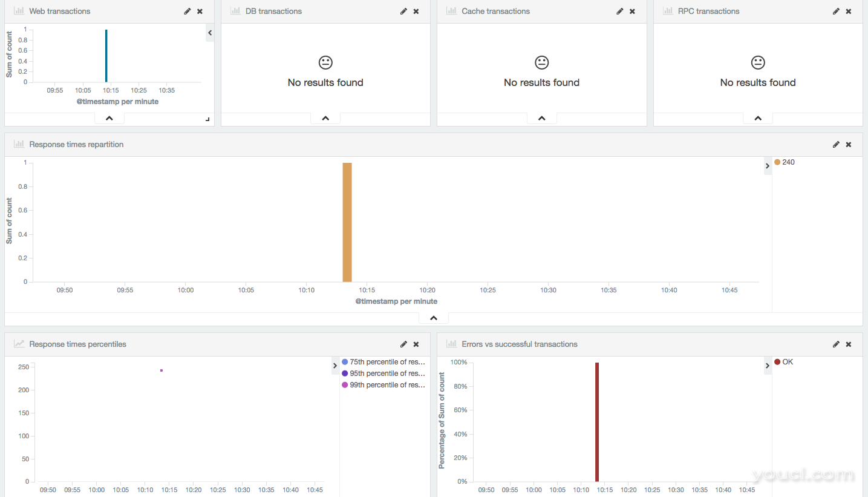
Task: Select the orange bar in Response times repartition
Action: [x=347, y=222]
